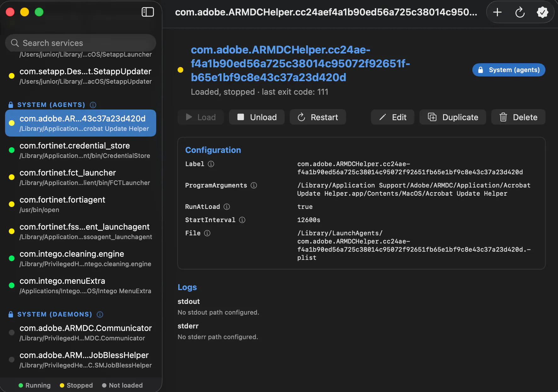This screenshot has width=558, height=392.
Task: Open the info icon next to StartInterval
Action: coord(242,220)
